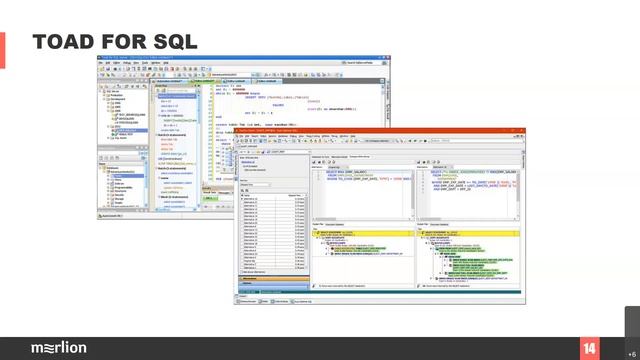640x360 pixels.
Task: Open File menu in the blue-titled back window
Action: click(101, 63)
